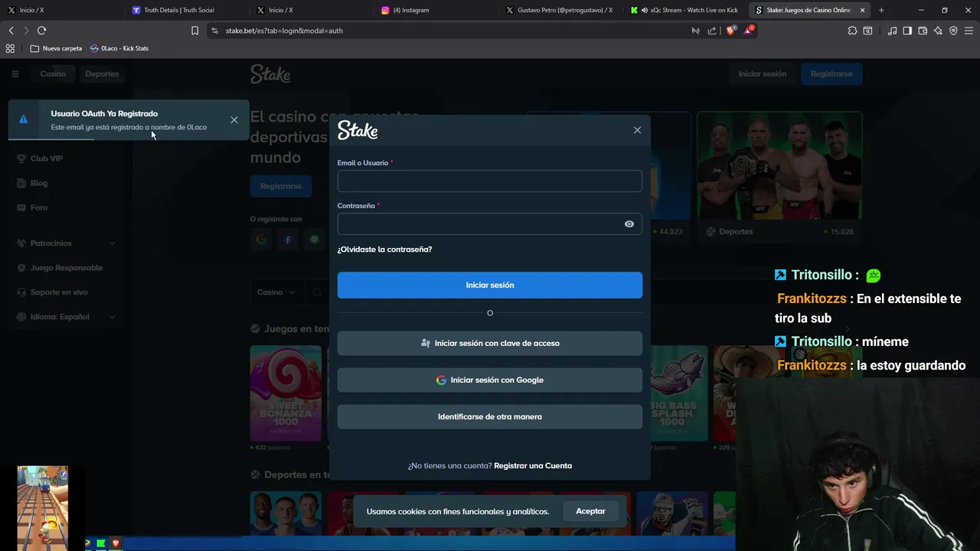Open the extensions puzzle icon
980x551 pixels.
[852, 31]
